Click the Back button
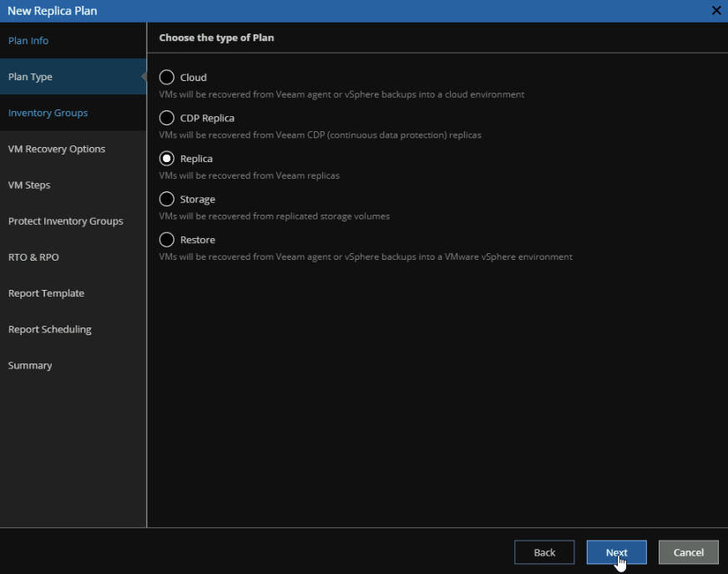 pyautogui.click(x=544, y=552)
